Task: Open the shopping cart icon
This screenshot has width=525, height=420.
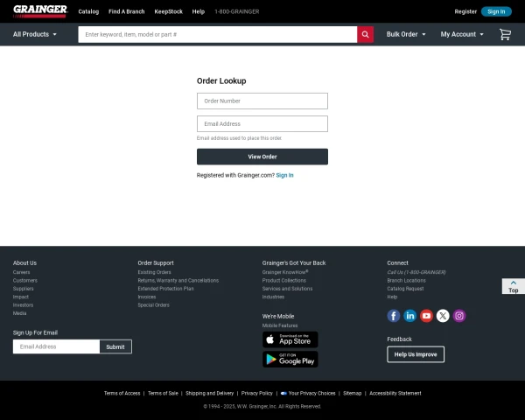Action: tap(505, 34)
